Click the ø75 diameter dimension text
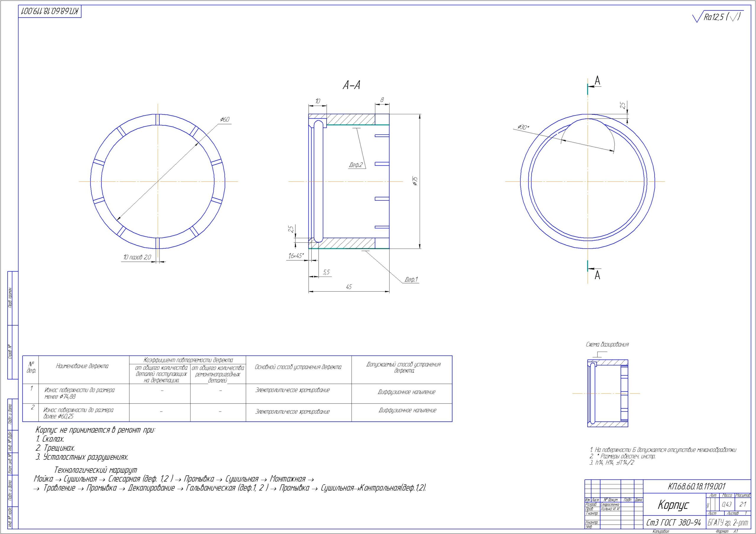 coord(415,181)
